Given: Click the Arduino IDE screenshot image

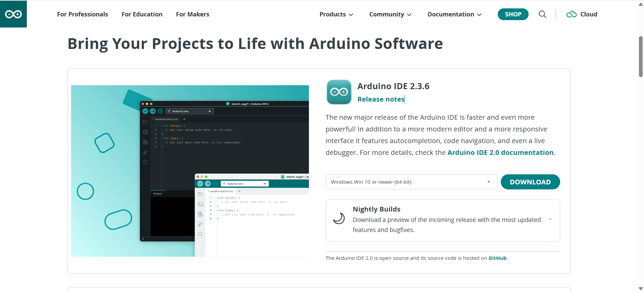Looking at the screenshot, I should (190, 171).
